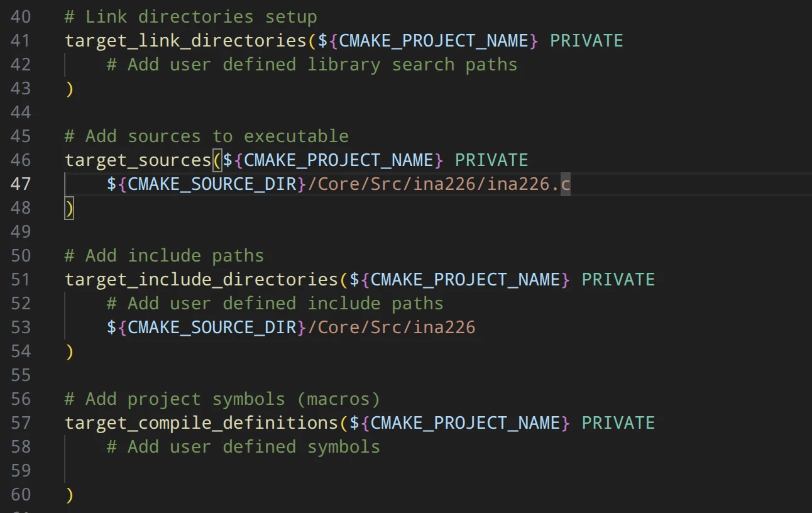Click PRIVATE keyword on line 57
Screen dimensions: 812x513
point(618,422)
